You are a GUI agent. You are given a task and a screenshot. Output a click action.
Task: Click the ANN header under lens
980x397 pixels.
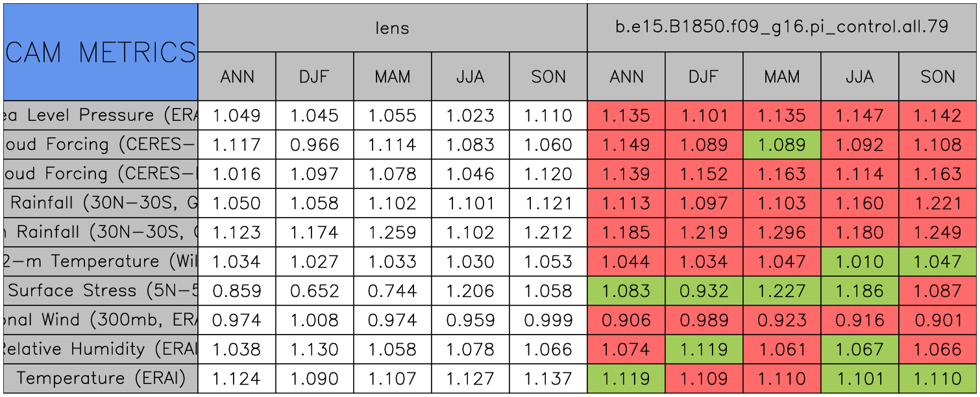(237, 77)
